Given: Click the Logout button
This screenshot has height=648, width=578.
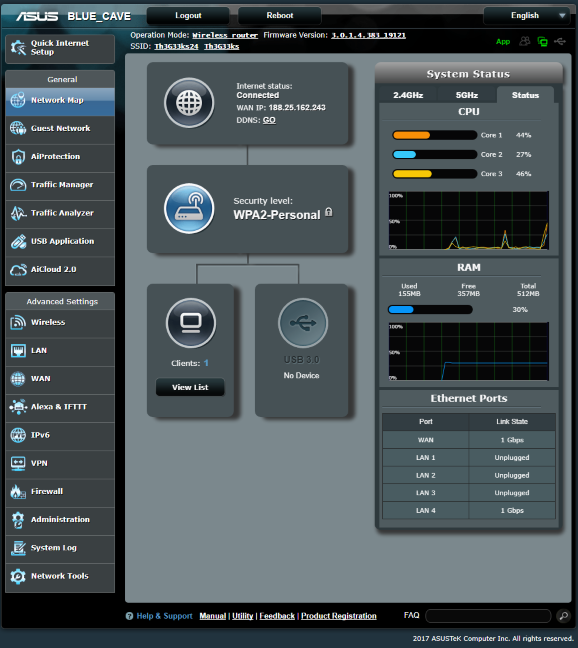Looking at the screenshot, I should [188, 16].
